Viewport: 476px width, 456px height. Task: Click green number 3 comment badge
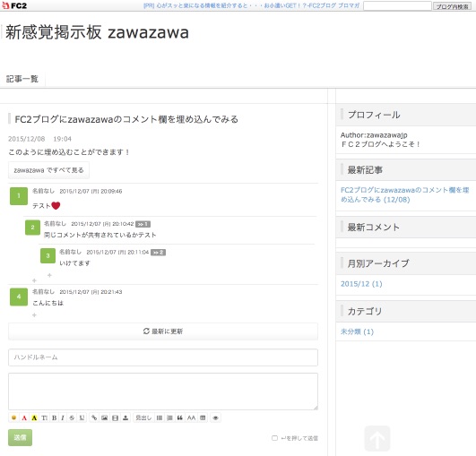(x=48, y=255)
